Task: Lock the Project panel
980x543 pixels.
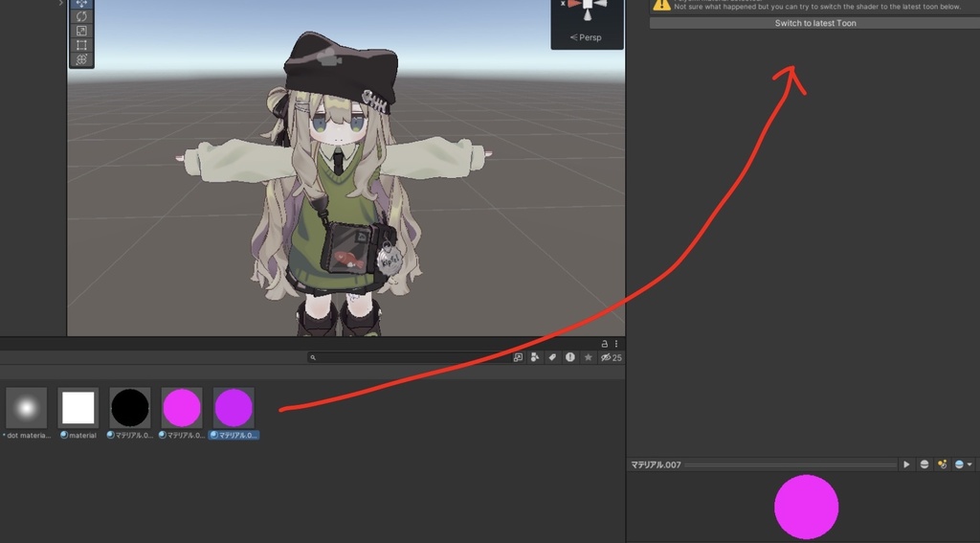Action: tap(605, 344)
